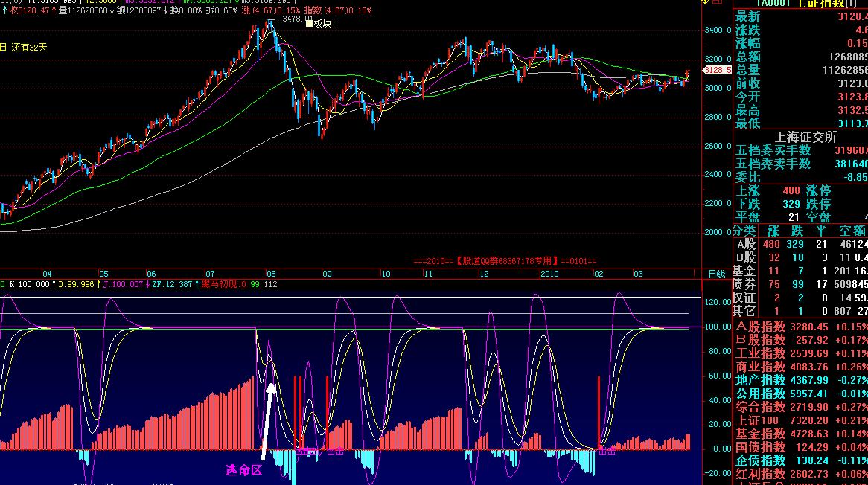Image resolution: width=868 pixels, height=485 pixels.
Task: Click the 日线 period selector
Action: click(x=716, y=274)
